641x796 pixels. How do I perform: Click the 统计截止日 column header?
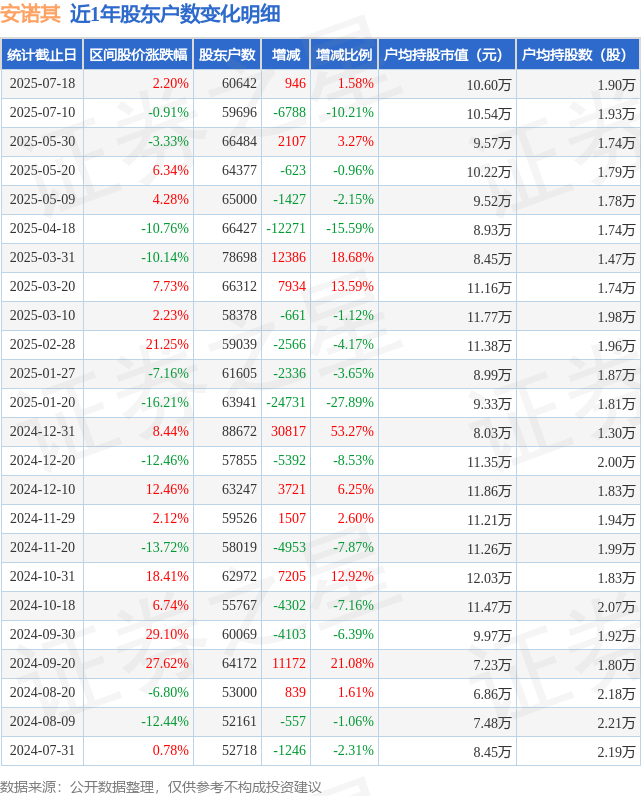coord(42,54)
